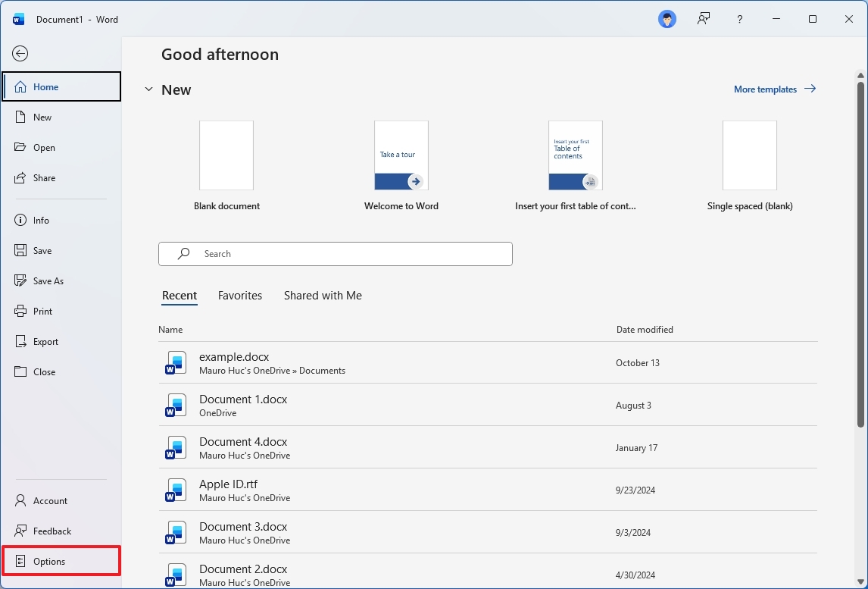Open the search field dropdown magnifier
The height and width of the screenshot is (589, 868).
183,253
